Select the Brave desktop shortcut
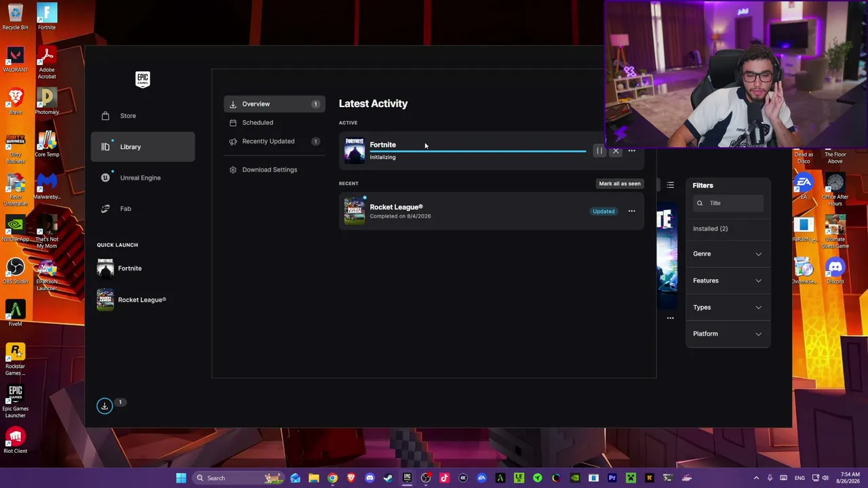Screen dimensions: 868x488 (15, 102)
